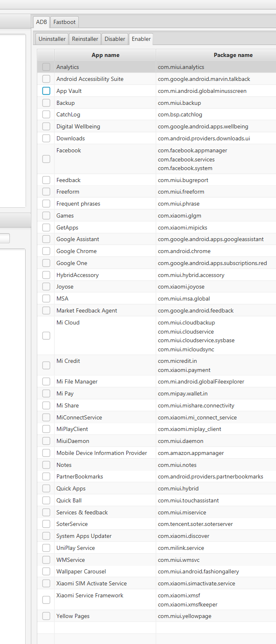Tick the UniPlay Service checkbox
The width and height of the screenshot is (276, 644).
46,548
